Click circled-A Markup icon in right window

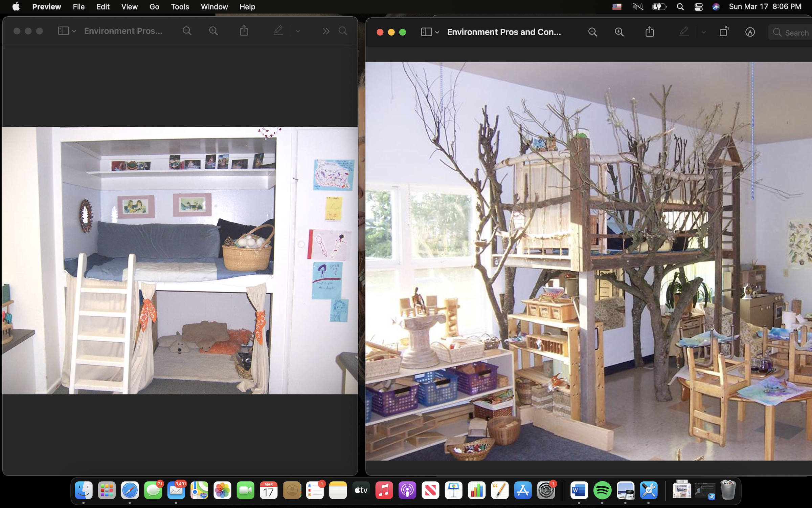point(750,32)
